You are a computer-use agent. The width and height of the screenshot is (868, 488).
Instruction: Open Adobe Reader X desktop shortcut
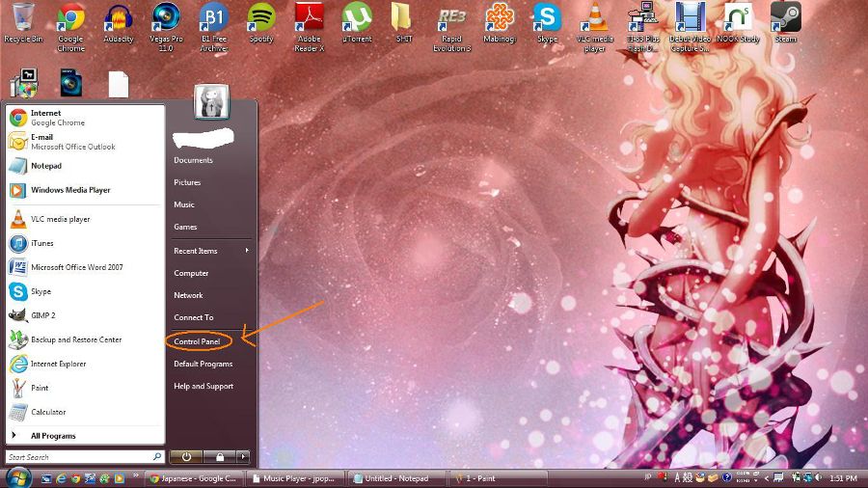(x=309, y=19)
